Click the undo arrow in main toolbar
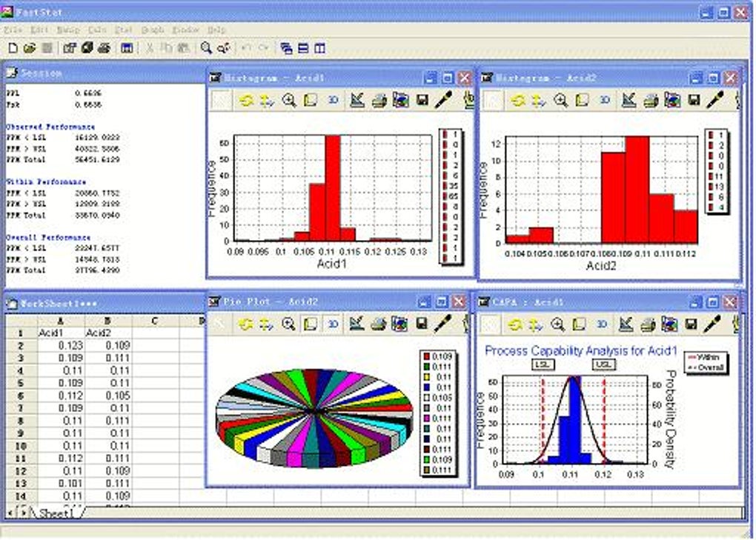 [246, 47]
